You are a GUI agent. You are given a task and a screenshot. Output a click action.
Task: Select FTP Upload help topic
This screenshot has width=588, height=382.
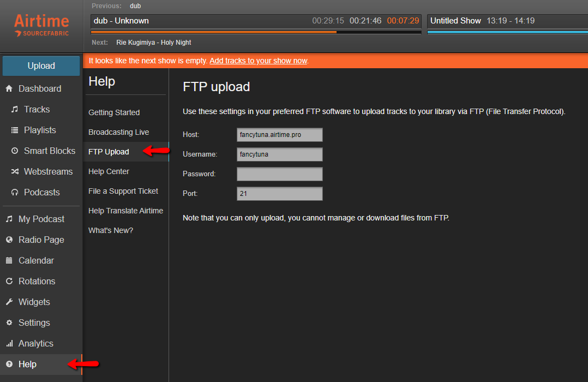109,152
